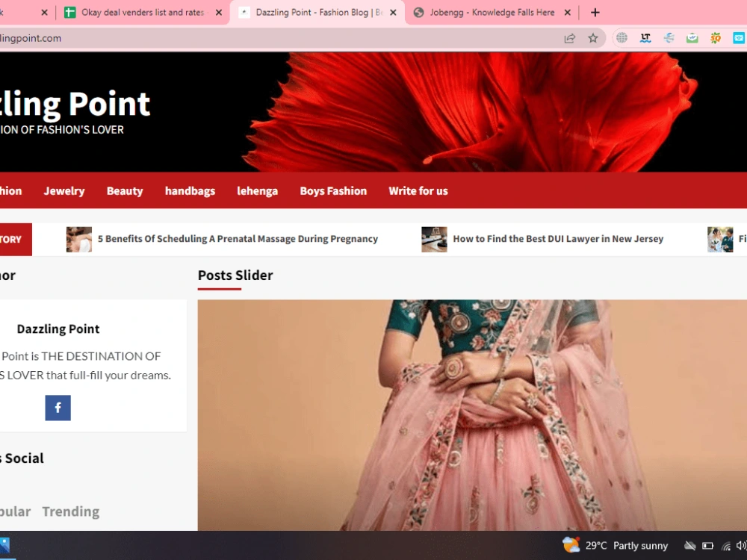Select the Dazzling Point Fashion Blog tab

point(317,13)
